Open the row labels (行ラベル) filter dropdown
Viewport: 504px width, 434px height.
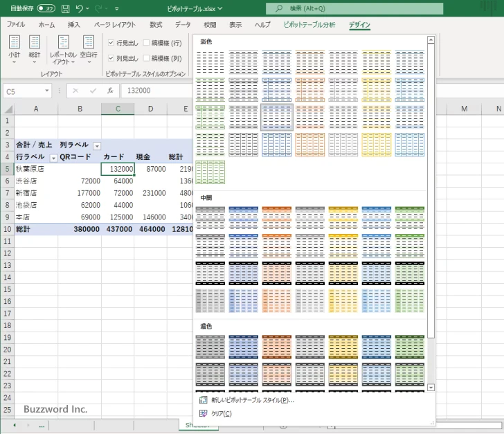[53, 159]
